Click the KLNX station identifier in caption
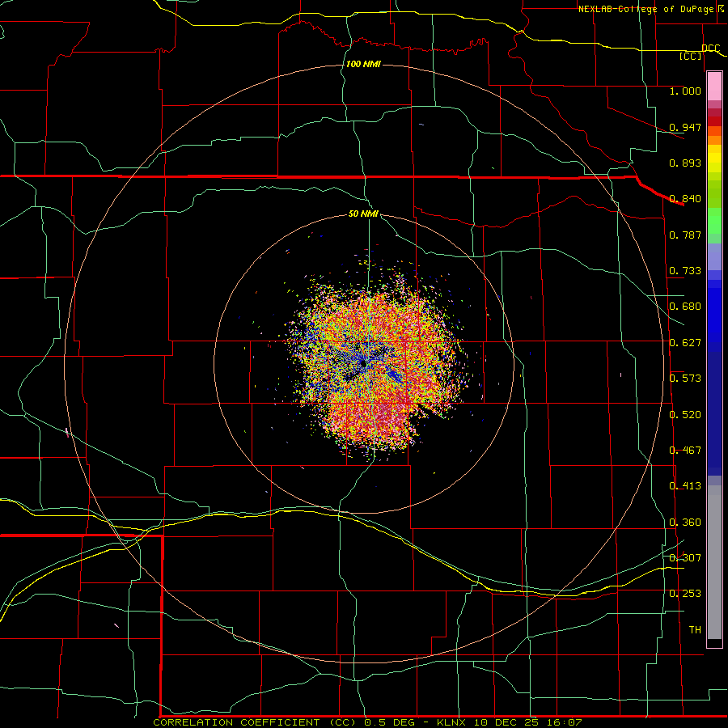The image size is (728, 728). tap(453, 722)
